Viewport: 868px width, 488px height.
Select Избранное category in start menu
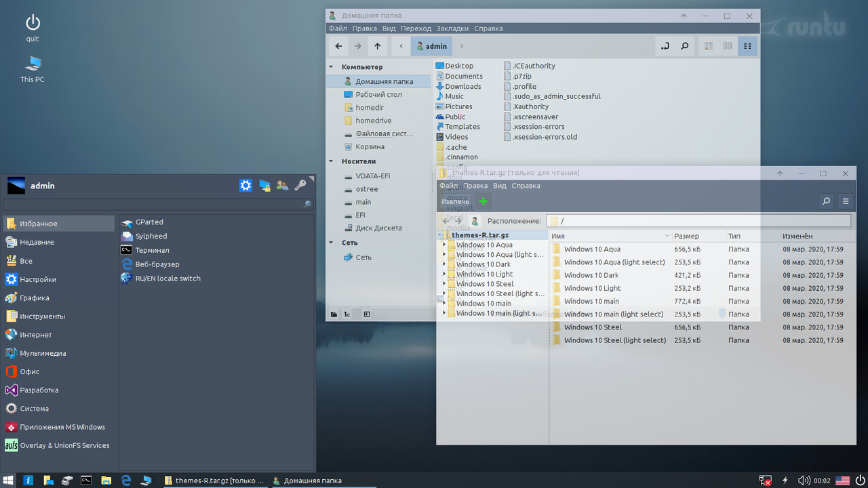(59, 224)
